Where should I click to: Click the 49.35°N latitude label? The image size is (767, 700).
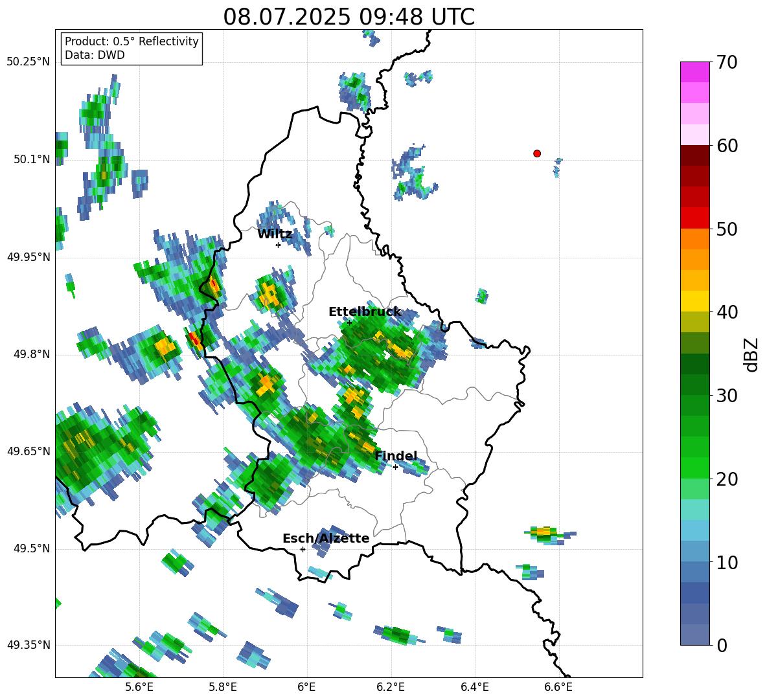pos(29,645)
